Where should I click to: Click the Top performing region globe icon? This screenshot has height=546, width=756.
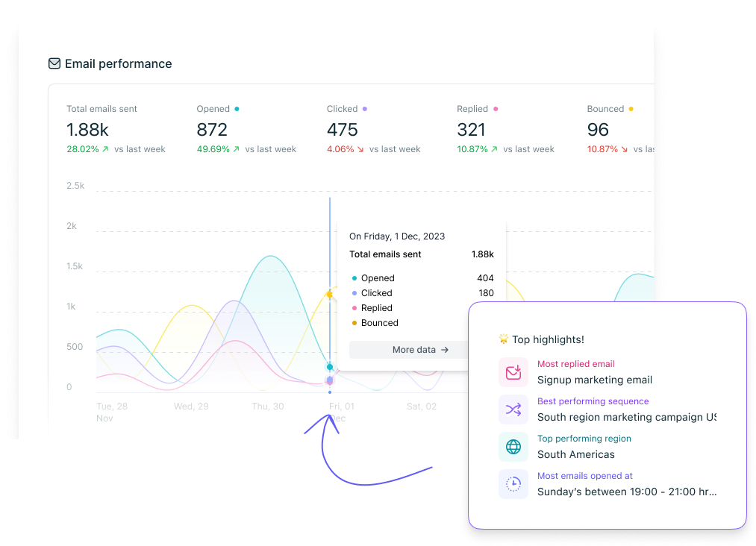click(513, 447)
